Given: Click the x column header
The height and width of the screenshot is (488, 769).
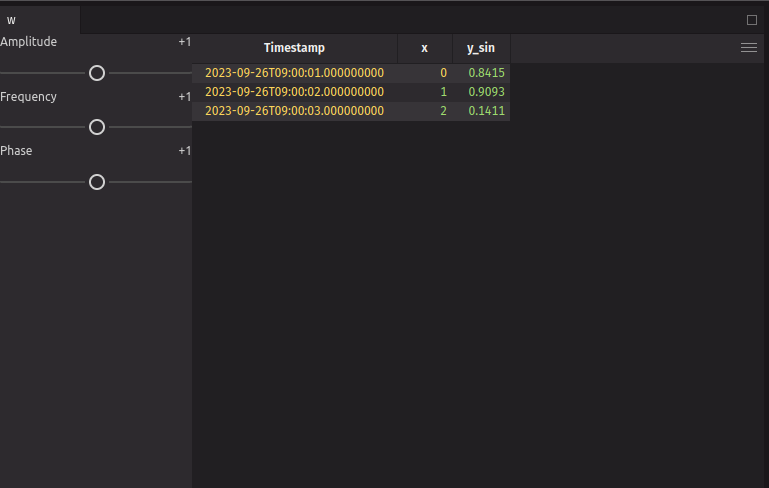Looking at the screenshot, I should [x=424, y=48].
